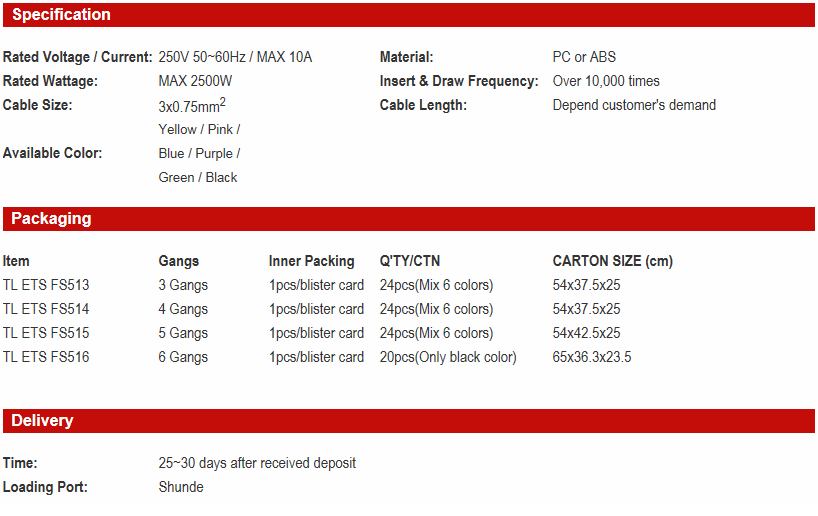Select the TL ETS FS513 item

pos(46,285)
